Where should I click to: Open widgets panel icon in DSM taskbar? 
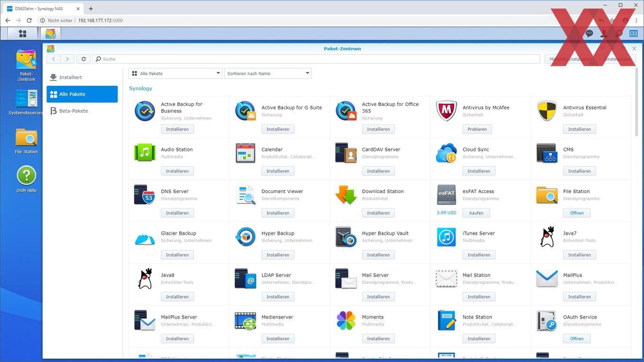(633, 34)
